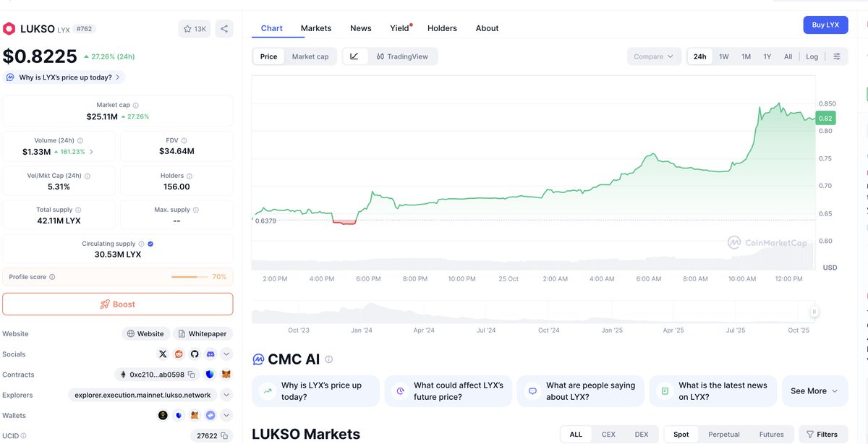Click the light-blue round wallet icon
This screenshot has width=868, height=444.
[210, 415]
